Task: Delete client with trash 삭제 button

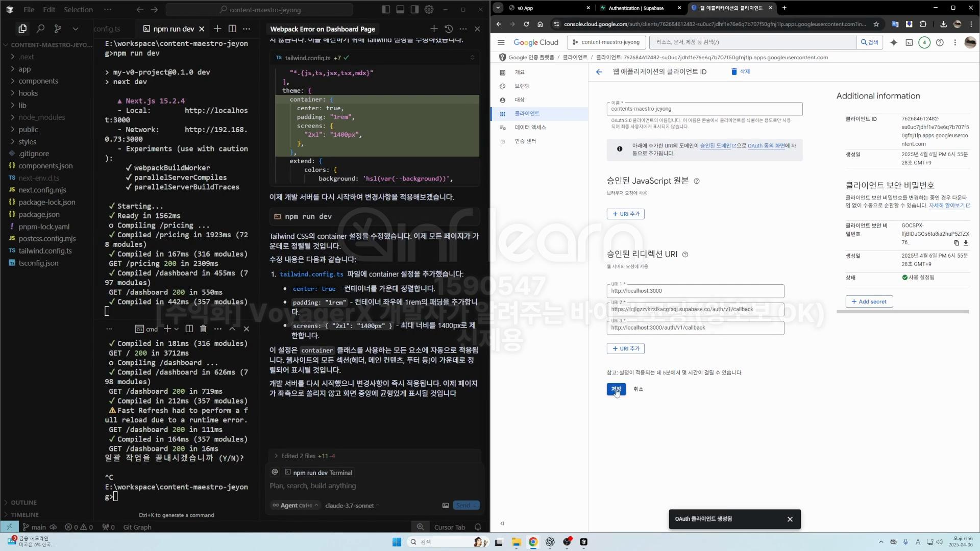Action: pos(741,72)
